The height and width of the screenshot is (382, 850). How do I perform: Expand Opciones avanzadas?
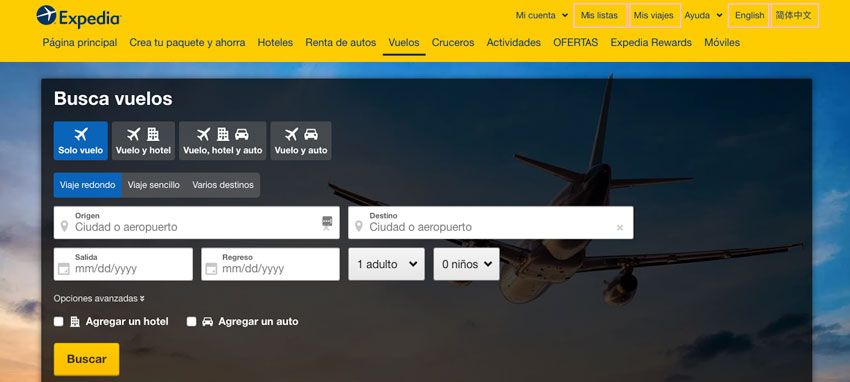click(99, 299)
